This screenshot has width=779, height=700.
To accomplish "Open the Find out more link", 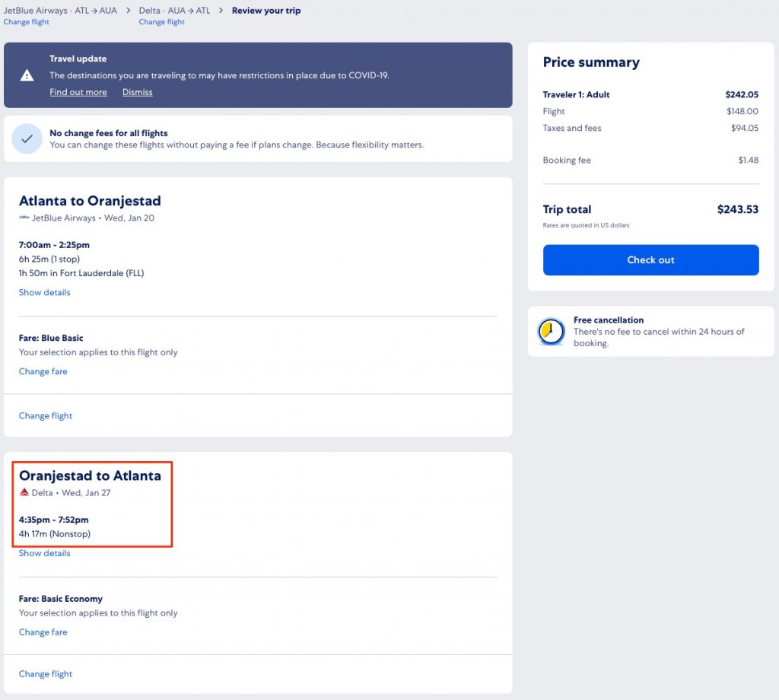I will [x=78, y=92].
